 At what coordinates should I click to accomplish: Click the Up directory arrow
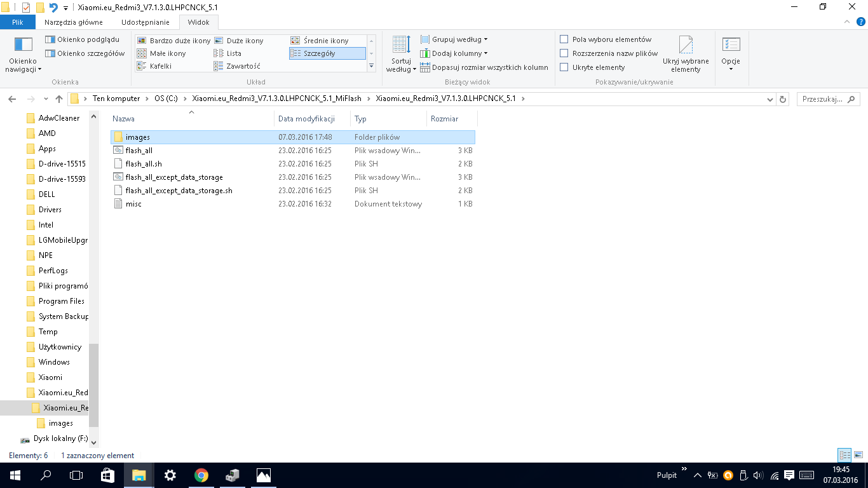[x=59, y=99]
